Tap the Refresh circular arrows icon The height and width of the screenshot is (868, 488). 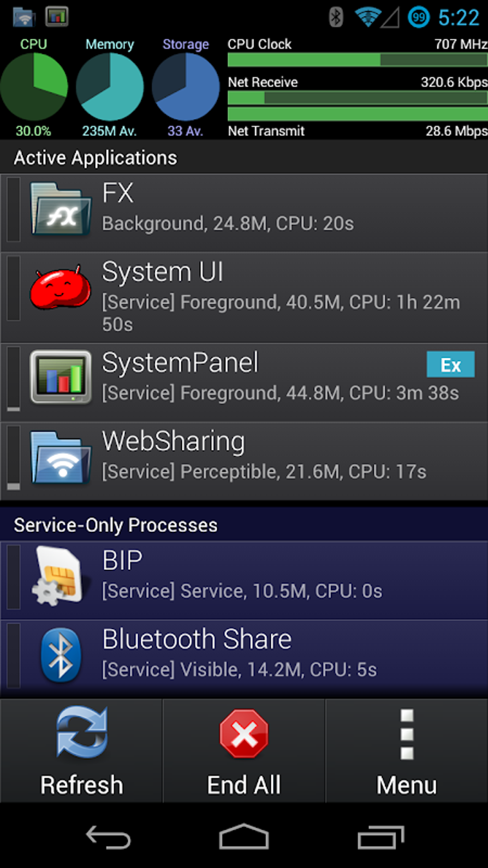click(x=81, y=733)
